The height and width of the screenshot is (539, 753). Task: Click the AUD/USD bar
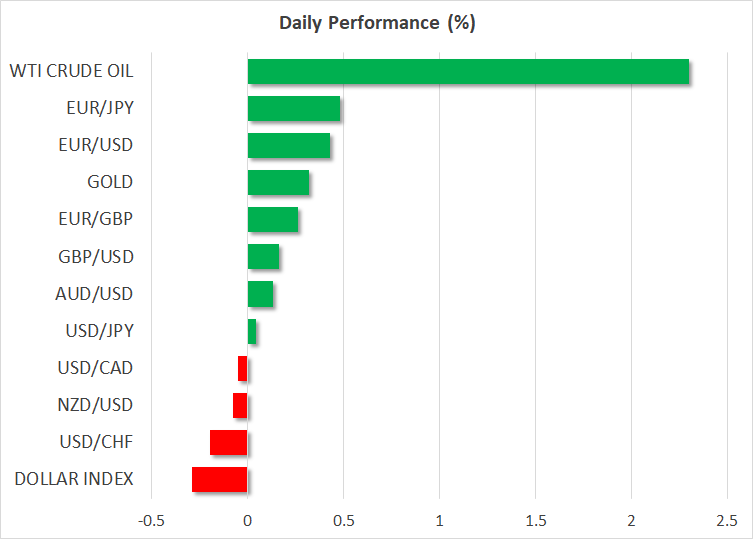[260, 294]
